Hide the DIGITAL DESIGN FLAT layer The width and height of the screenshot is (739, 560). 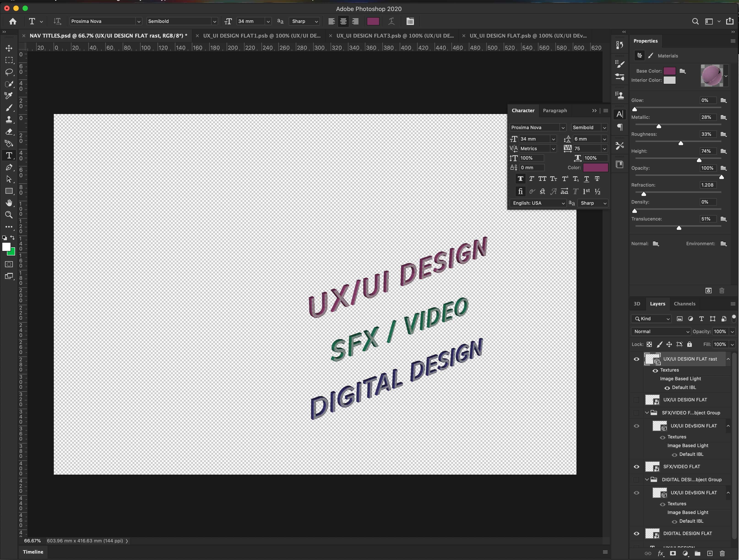pos(636,534)
